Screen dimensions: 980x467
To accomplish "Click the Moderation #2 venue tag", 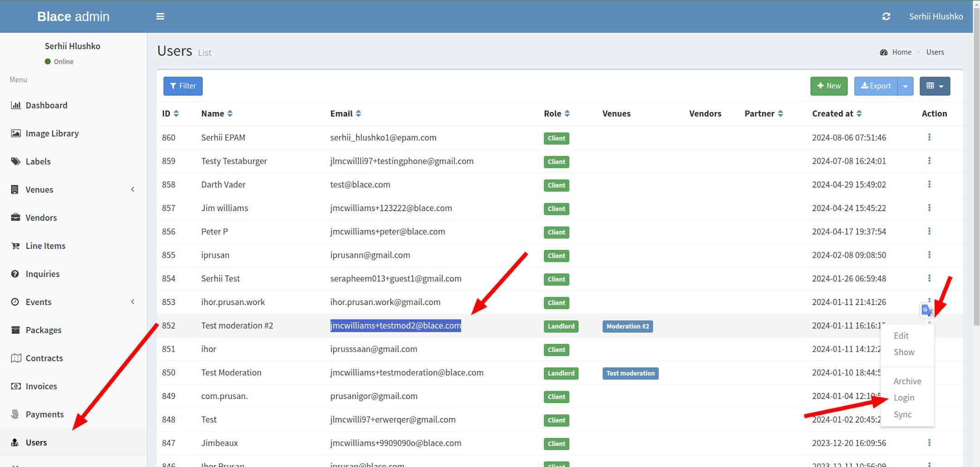I will (x=627, y=326).
